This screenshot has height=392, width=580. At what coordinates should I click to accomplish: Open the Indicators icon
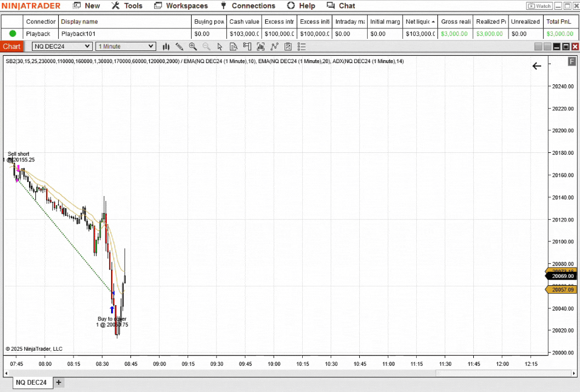coord(274,47)
